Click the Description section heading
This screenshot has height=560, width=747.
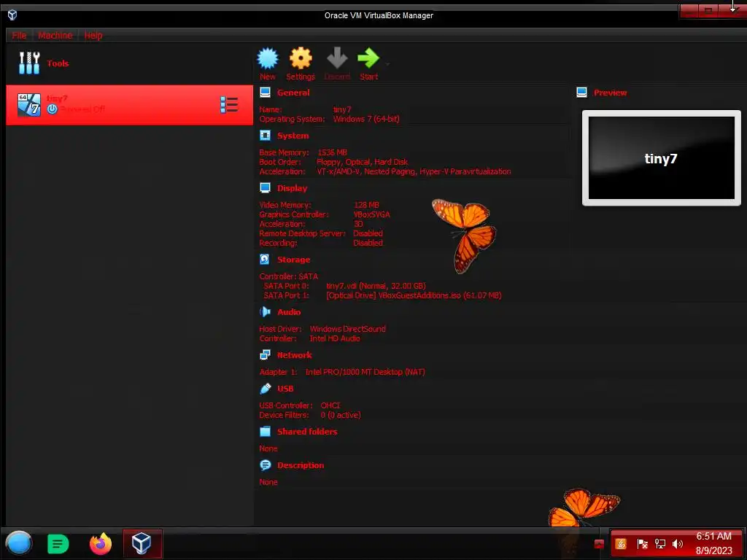pyautogui.click(x=301, y=465)
